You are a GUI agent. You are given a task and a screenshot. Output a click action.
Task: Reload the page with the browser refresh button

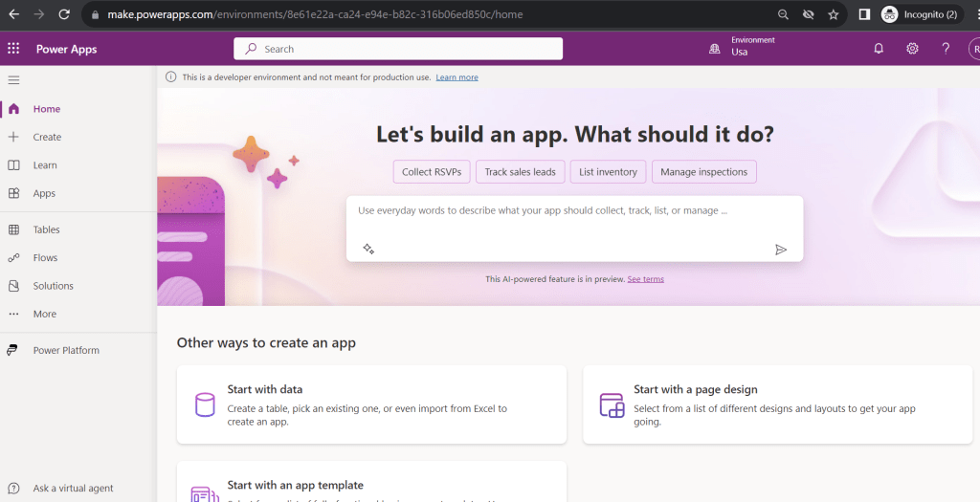coord(64,14)
